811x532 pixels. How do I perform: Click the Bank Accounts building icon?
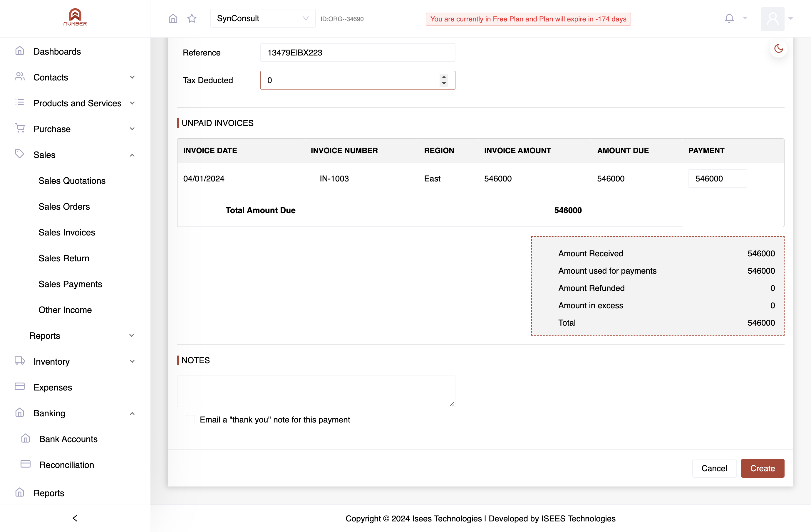tap(26, 438)
